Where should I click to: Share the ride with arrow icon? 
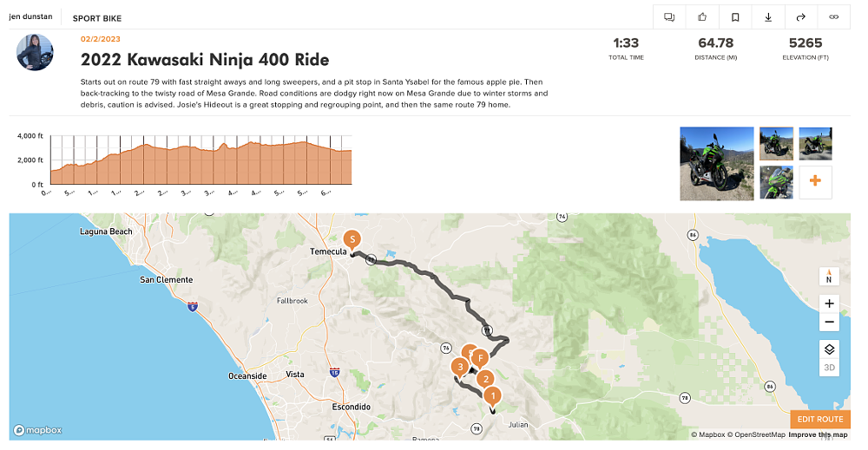coord(801,17)
